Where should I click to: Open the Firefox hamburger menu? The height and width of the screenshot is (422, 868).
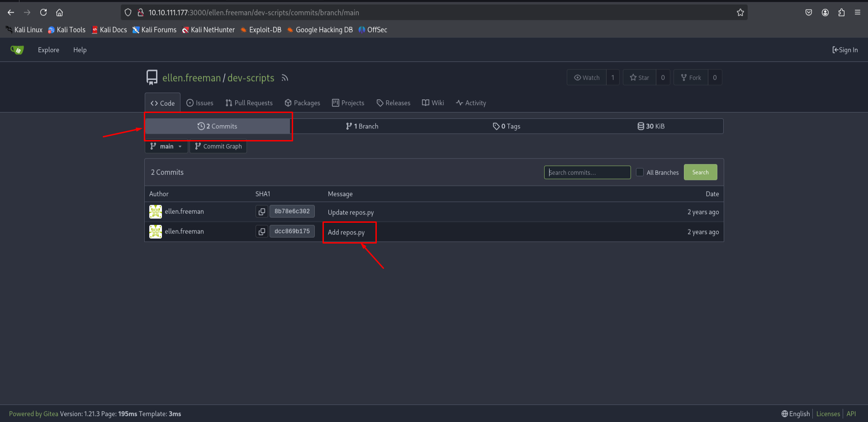coord(858,13)
